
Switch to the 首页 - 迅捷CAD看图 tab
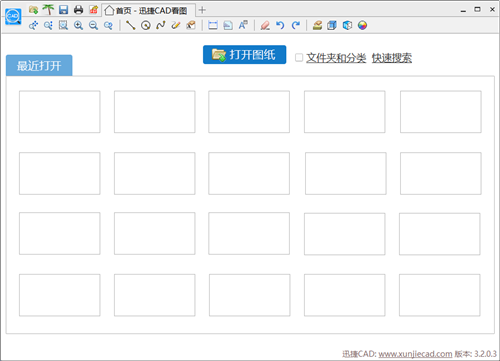[149, 11]
